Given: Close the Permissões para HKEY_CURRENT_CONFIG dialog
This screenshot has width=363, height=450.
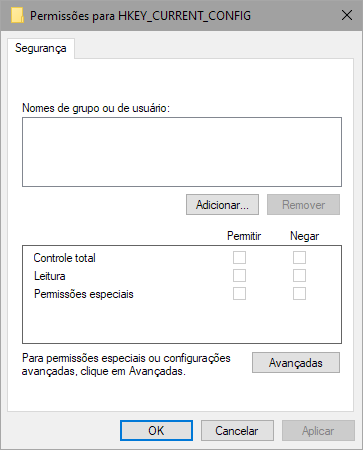Looking at the screenshot, I should click(x=347, y=15).
